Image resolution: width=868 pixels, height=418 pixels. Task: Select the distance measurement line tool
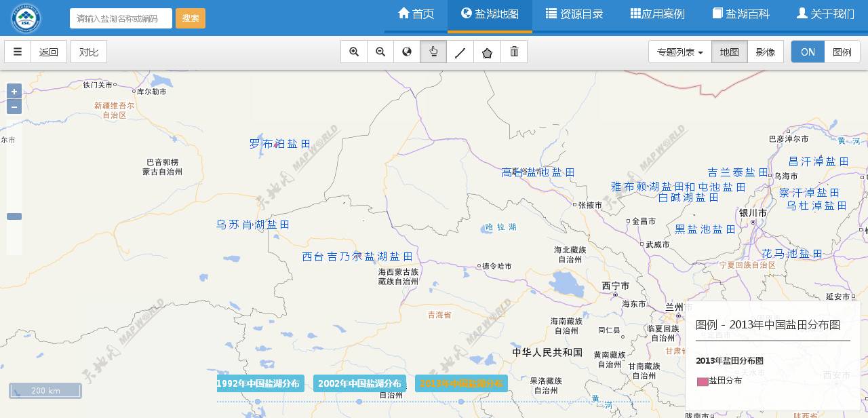tap(460, 52)
